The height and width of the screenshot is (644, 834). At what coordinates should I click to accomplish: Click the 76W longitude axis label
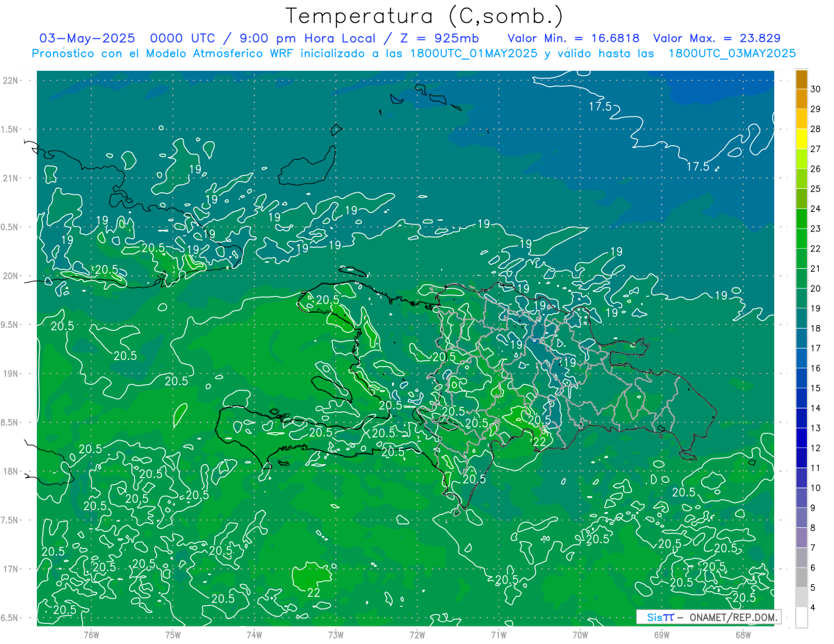point(91,635)
